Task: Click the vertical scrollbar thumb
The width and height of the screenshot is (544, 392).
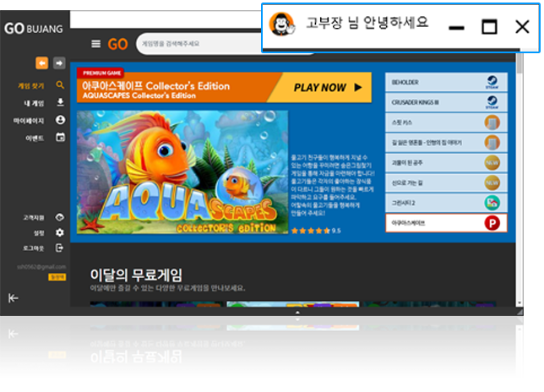Action: click(x=520, y=63)
